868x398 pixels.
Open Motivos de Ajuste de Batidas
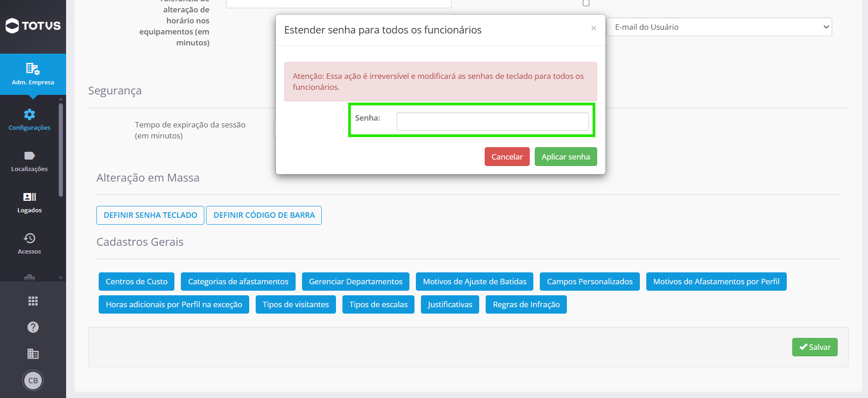pos(475,282)
